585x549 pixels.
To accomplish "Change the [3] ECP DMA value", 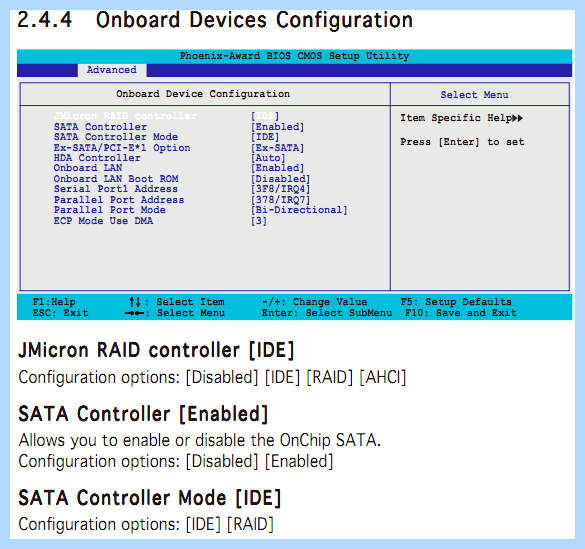I will click(x=259, y=221).
